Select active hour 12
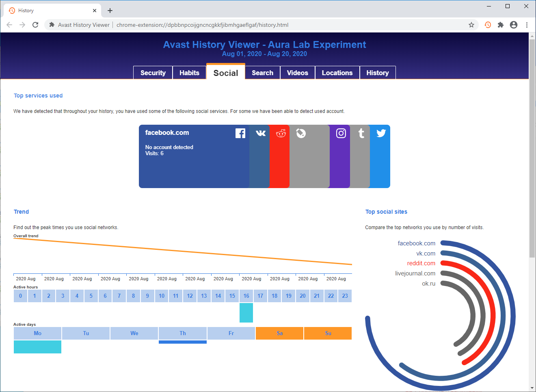536x392 pixels. (190, 296)
